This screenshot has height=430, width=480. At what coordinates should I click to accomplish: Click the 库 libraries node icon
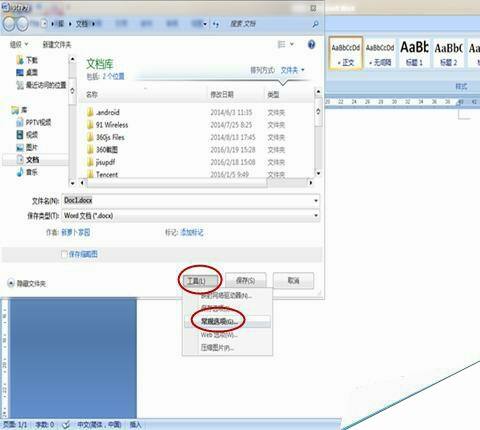15,110
